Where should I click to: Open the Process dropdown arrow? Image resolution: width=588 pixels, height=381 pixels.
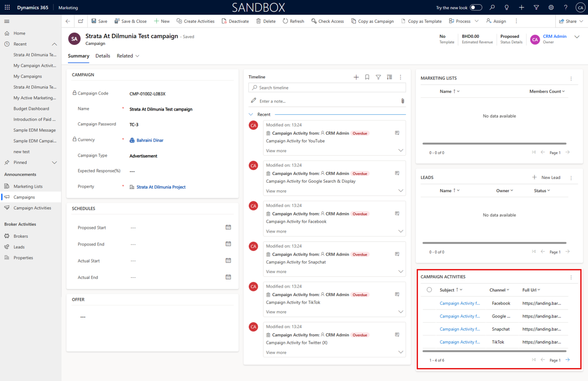point(477,21)
